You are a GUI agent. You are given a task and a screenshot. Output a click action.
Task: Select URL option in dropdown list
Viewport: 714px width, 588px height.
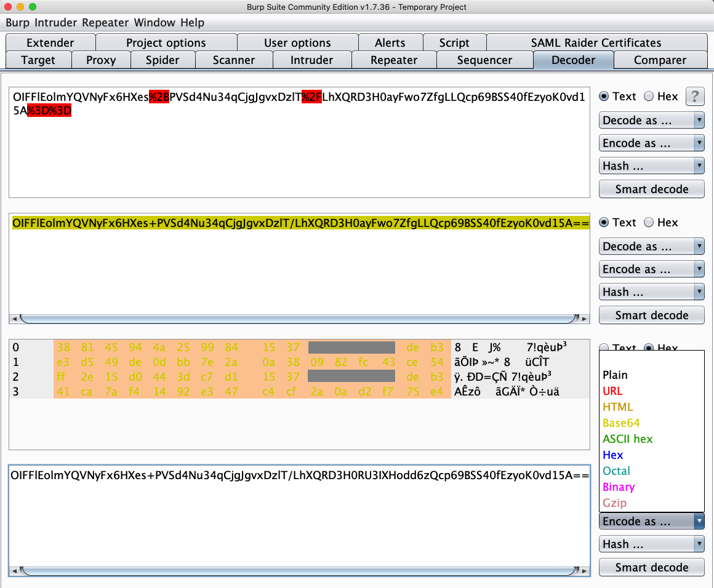[612, 391]
